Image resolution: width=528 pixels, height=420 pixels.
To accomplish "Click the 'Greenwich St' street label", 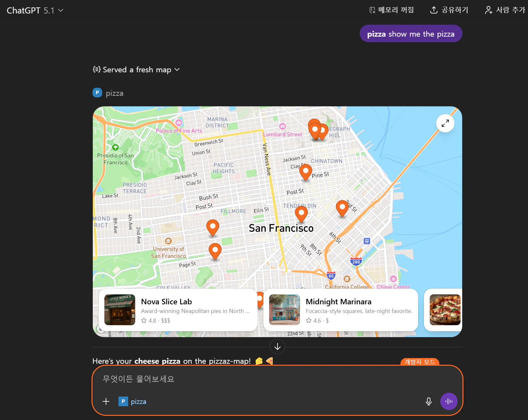I will click(x=209, y=142).
